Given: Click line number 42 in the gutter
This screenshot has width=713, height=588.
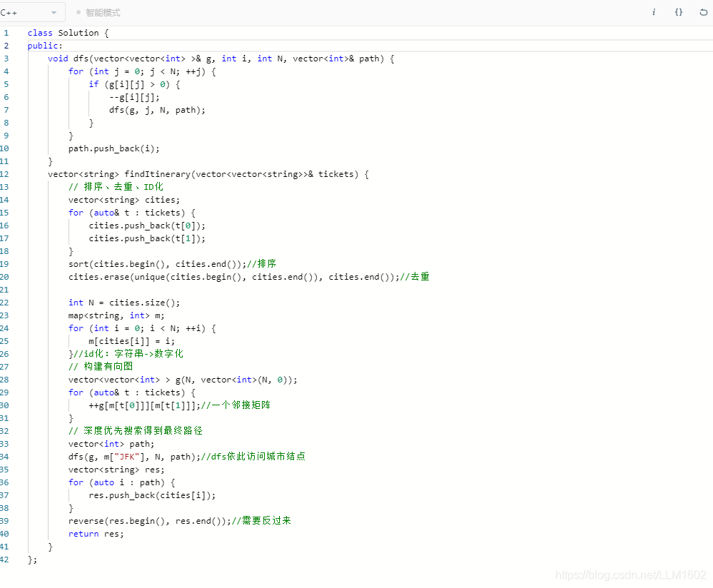Looking at the screenshot, I should (x=6, y=559).
